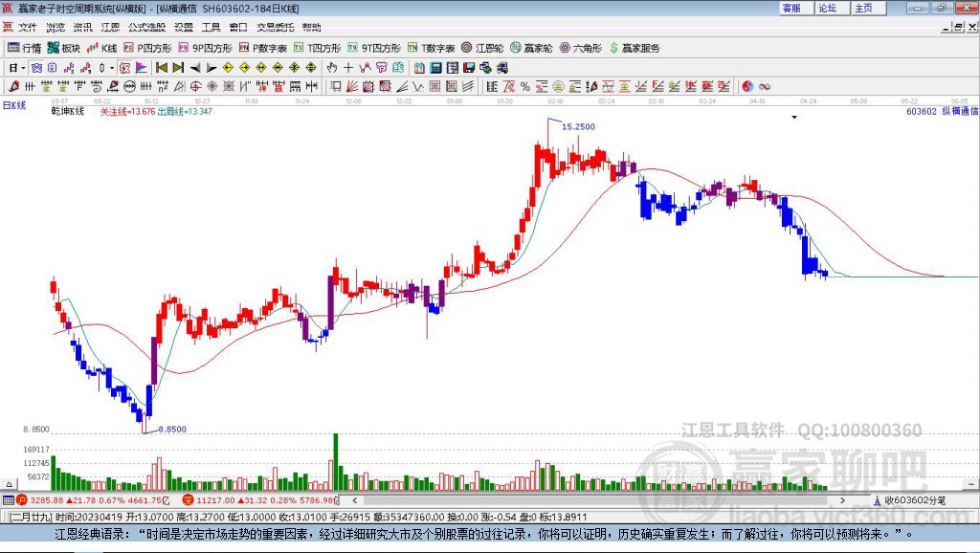Click the small black dropdown triangle above chart
This screenshot has height=553, width=980.
click(794, 118)
